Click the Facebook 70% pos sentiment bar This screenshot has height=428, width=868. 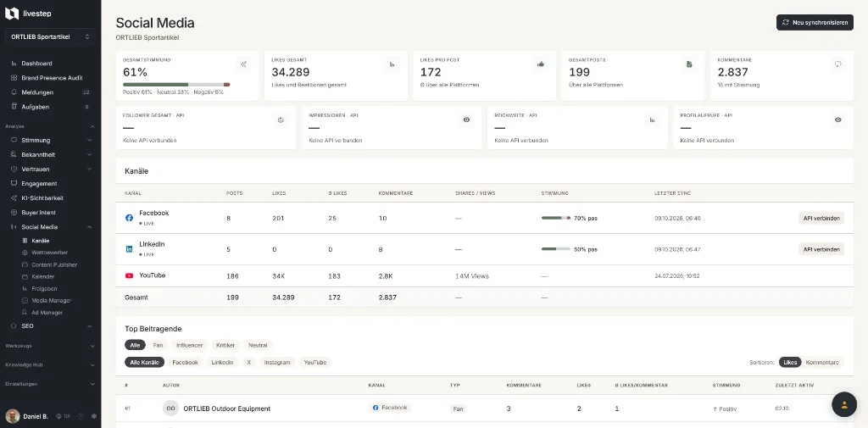(x=556, y=218)
